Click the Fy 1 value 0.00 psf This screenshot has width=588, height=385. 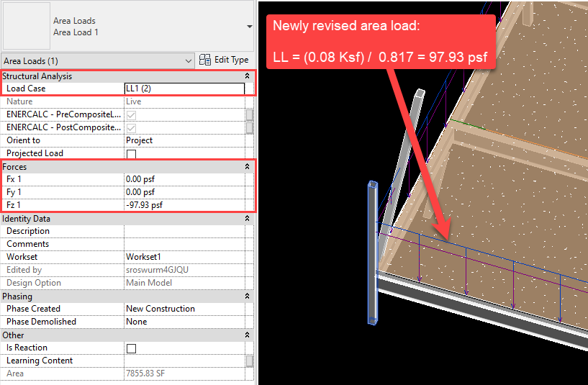184,192
